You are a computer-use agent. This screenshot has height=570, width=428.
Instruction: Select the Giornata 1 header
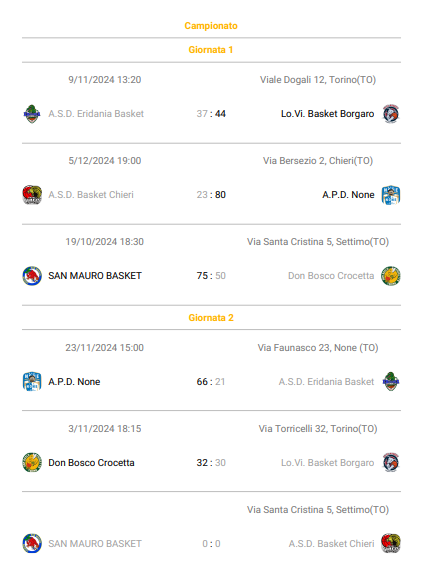coord(211,50)
